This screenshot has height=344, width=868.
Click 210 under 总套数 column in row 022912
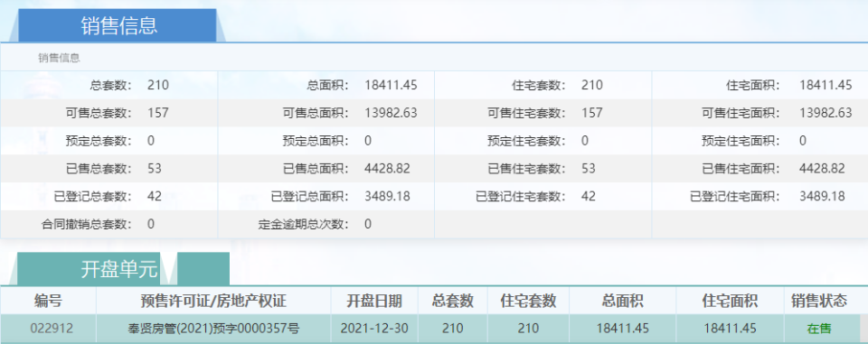(453, 329)
